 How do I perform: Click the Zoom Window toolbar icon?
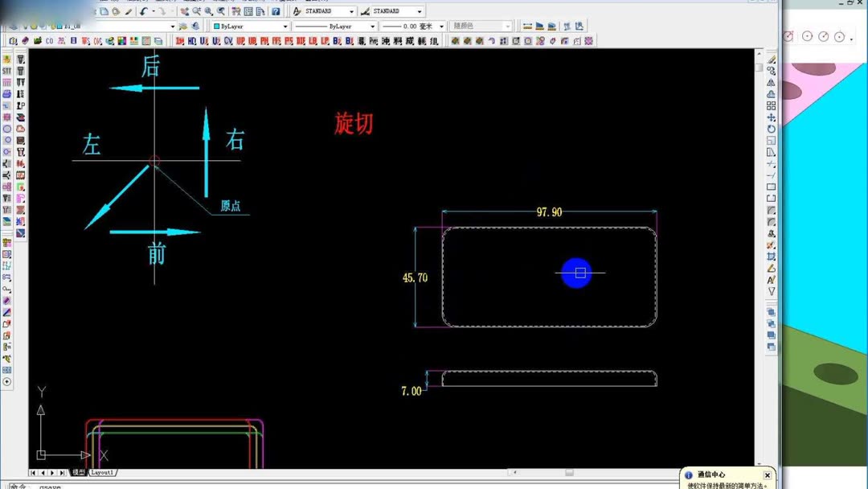click(x=208, y=10)
